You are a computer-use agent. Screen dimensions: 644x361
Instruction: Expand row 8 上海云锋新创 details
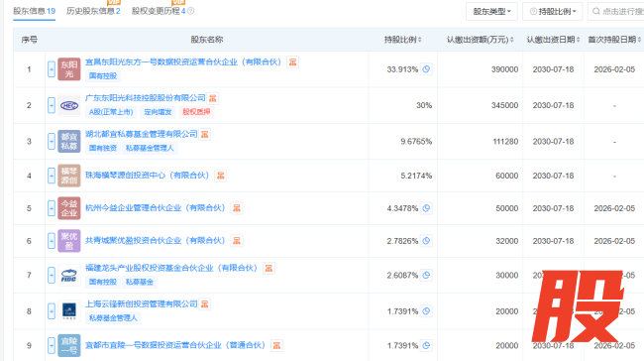tap(52, 311)
